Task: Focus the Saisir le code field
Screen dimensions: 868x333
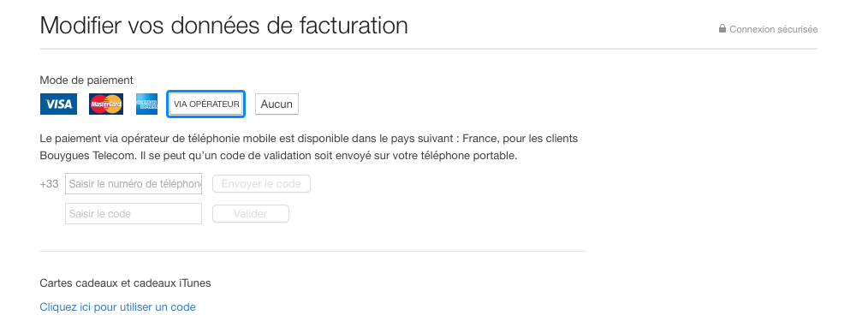Action: 134,213
